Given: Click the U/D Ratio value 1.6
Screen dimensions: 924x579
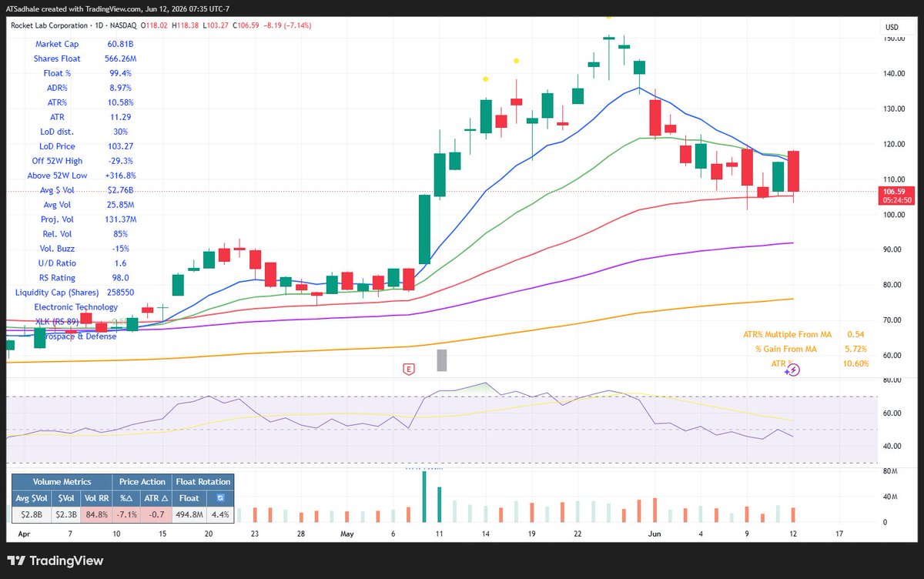Looking at the screenshot, I should point(120,263).
